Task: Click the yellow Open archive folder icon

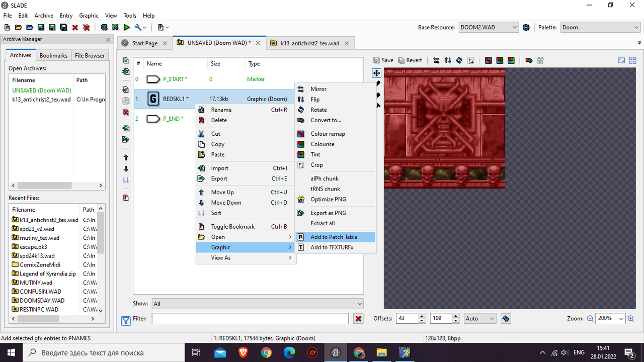Action: click(19, 27)
